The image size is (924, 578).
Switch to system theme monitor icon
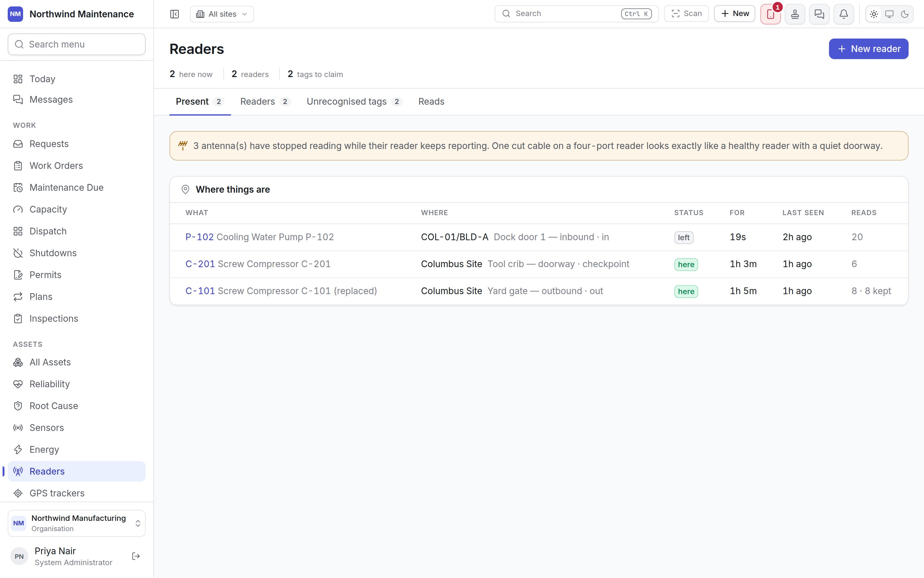(x=889, y=14)
